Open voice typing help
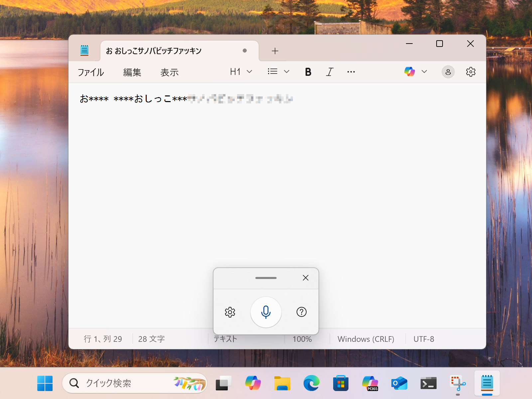This screenshot has width=532, height=399. click(x=301, y=312)
